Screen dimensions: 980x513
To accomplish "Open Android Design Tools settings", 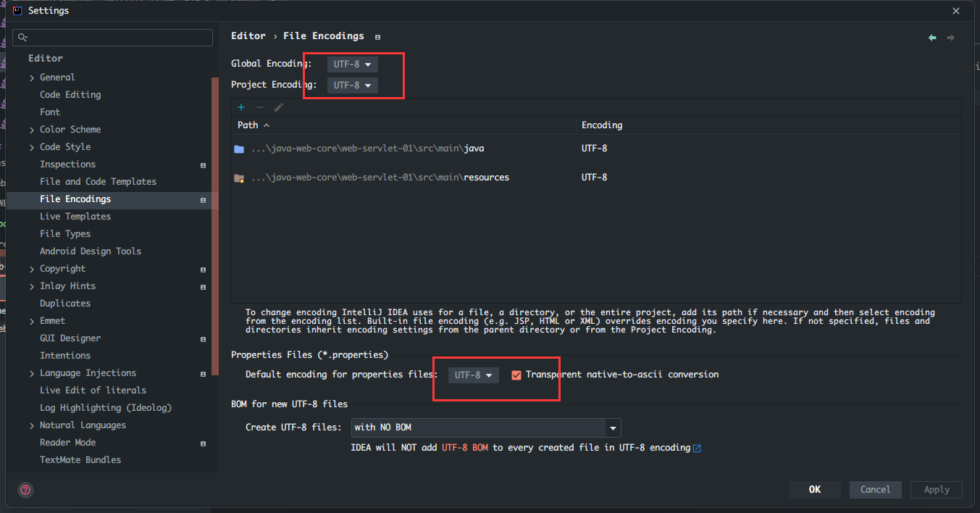I will (x=91, y=251).
